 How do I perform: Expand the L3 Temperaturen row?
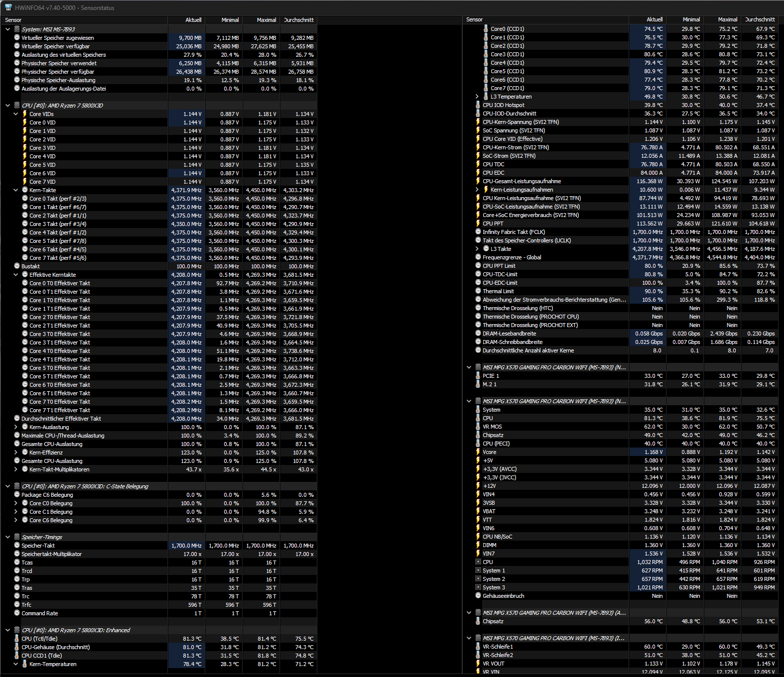pyautogui.click(x=477, y=97)
